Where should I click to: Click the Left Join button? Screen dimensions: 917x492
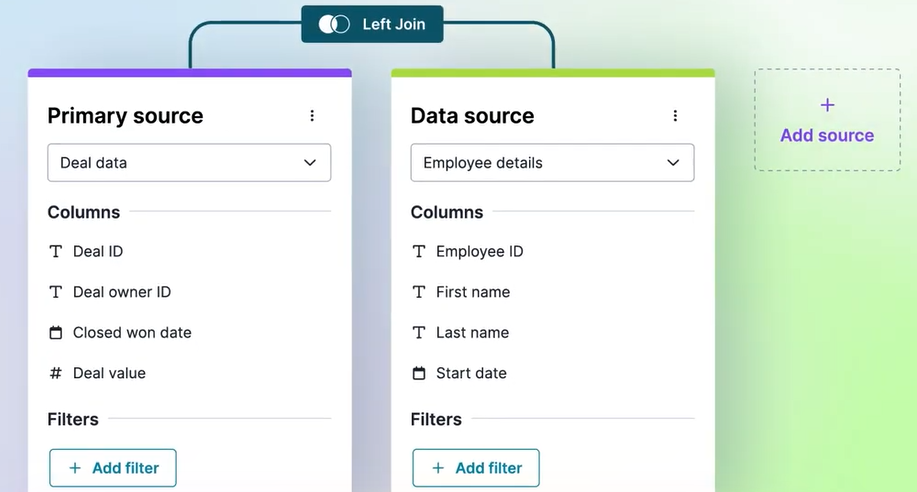(372, 24)
